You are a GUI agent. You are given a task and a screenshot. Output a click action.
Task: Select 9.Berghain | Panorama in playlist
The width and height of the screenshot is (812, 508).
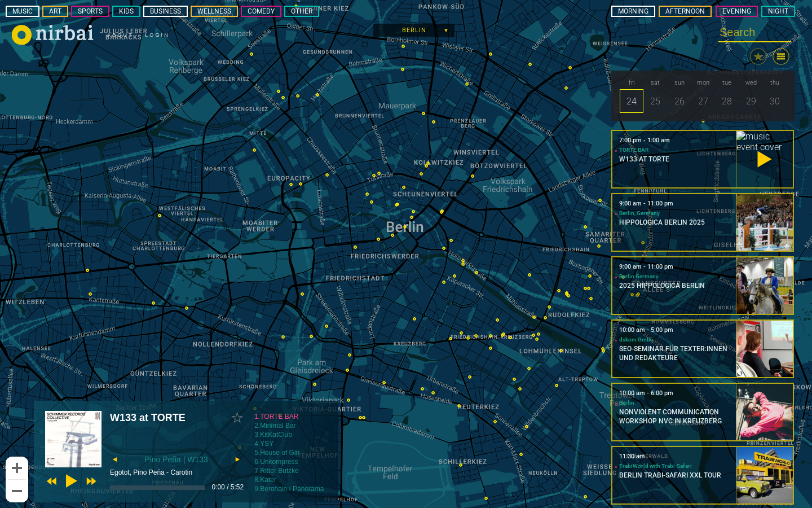[x=289, y=489]
